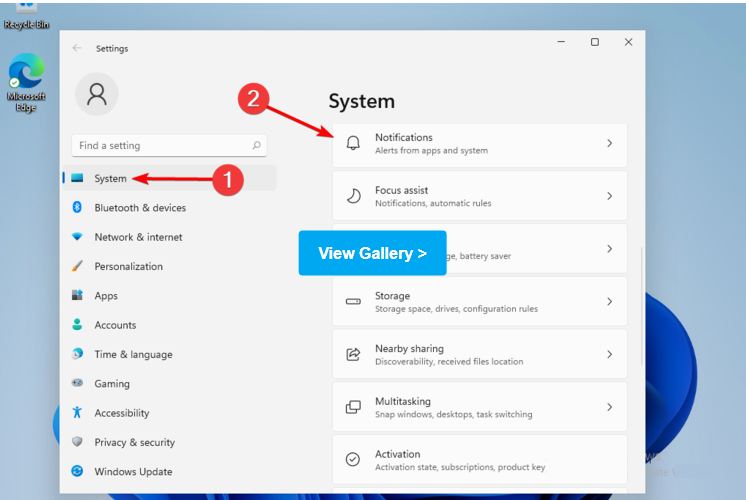Expand the Nearby sharing row chevron

point(609,354)
